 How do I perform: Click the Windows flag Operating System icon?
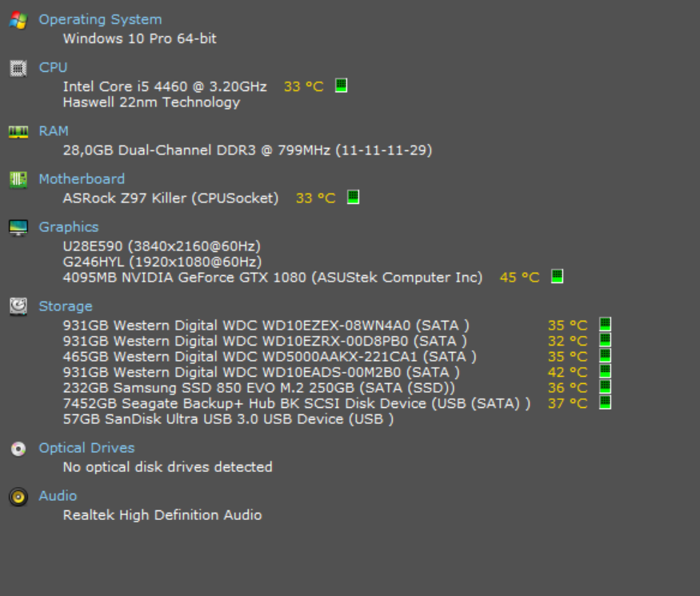coord(18,20)
